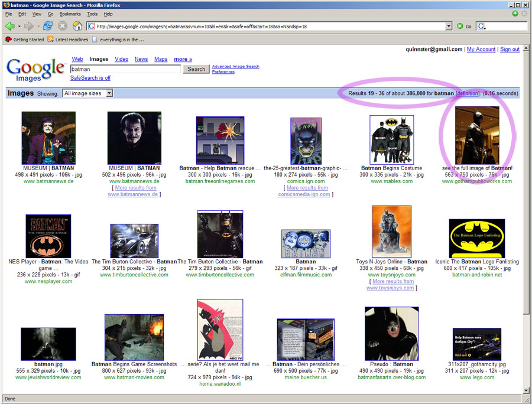Click the Sign out link
The width and height of the screenshot is (532, 404).
click(x=510, y=49)
